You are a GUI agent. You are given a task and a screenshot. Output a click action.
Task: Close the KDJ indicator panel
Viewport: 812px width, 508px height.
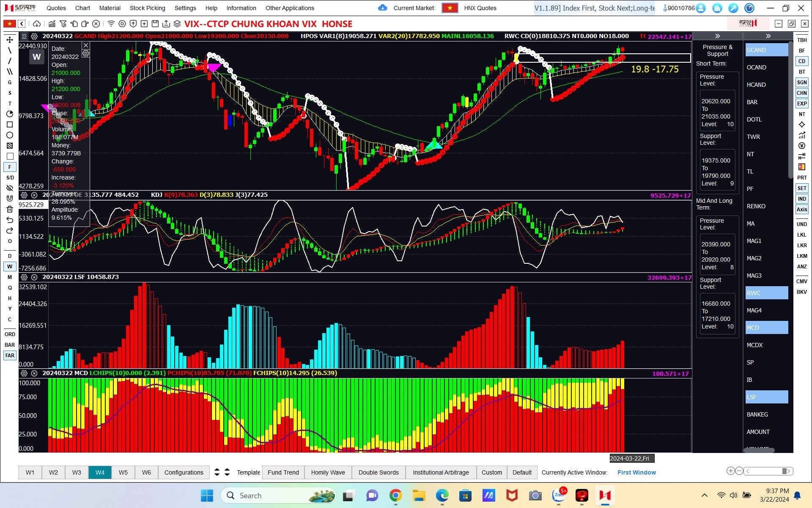point(34,195)
